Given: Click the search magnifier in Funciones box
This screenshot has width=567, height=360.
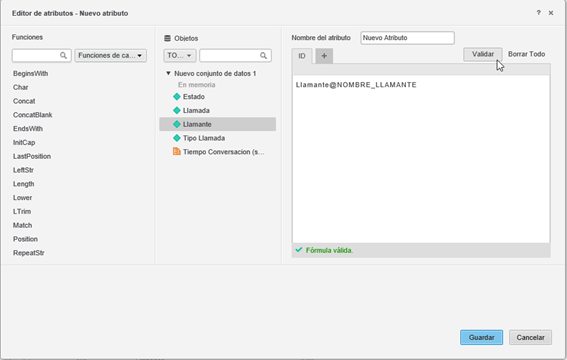Looking at the screenshot, I should coord(63,56).
